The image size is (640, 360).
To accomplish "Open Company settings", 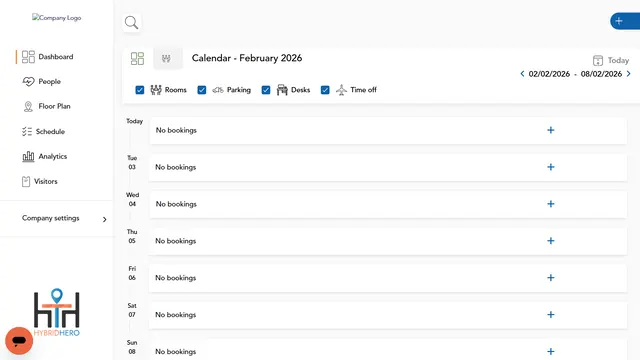I will tap(51, 218).
